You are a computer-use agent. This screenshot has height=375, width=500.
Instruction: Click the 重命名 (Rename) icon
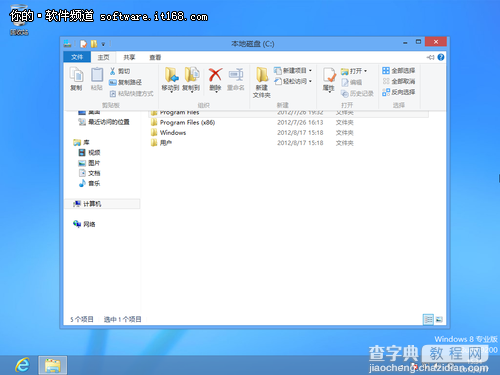coord(236,75)
